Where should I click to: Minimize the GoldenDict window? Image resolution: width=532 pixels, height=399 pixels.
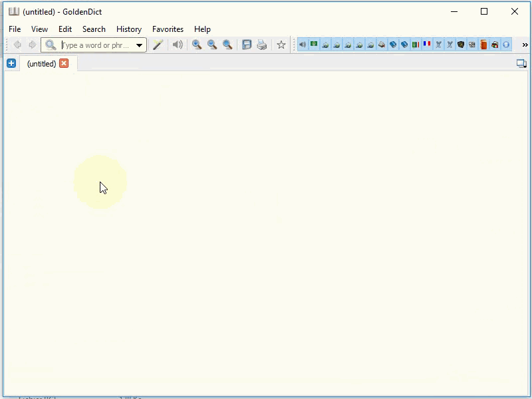454,11
